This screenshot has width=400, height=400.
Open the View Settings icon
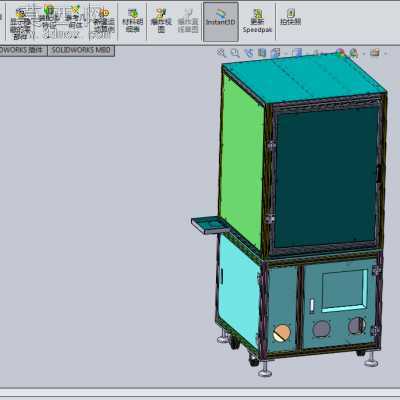pos(375,53)
